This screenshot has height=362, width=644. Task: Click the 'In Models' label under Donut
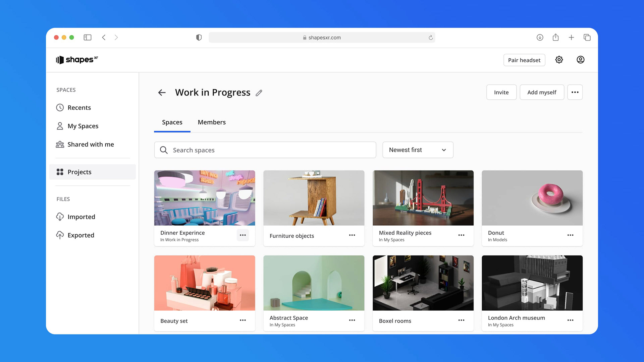497,240
